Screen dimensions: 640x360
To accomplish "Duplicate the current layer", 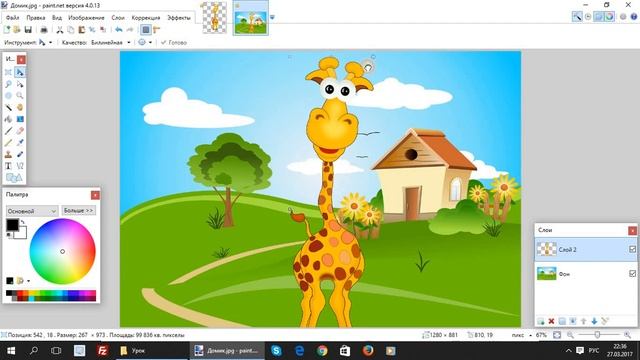I will tap(562, 322).
